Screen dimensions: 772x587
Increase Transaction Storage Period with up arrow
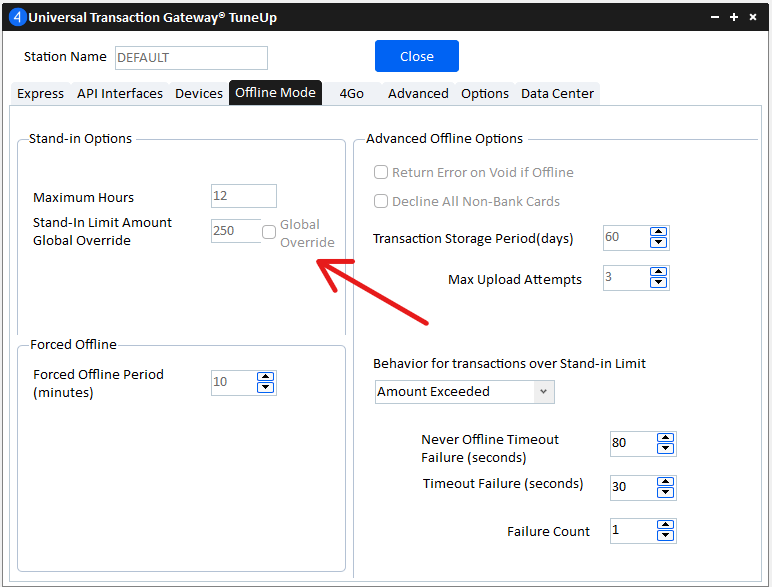point(658,233)
